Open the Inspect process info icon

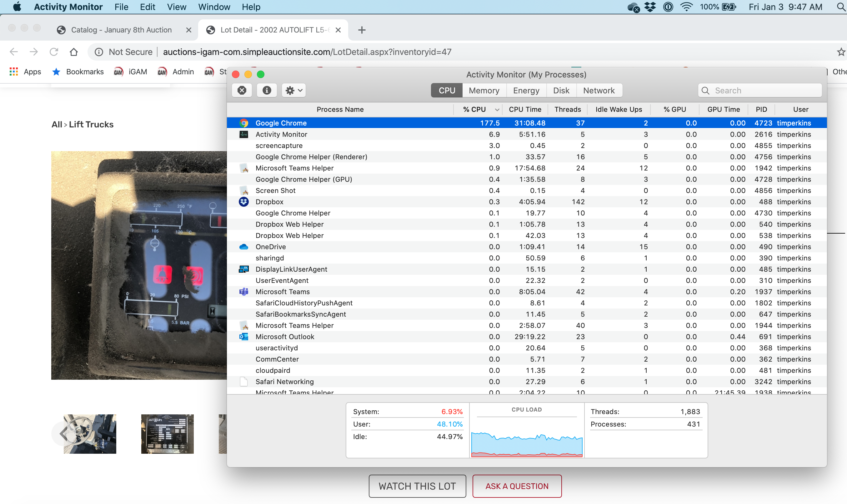tap(267, 90)
